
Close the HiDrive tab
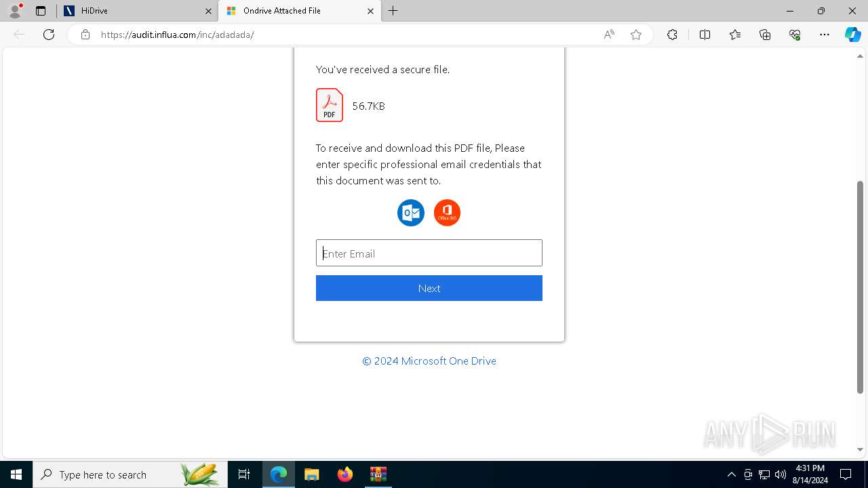pos(208,11)
